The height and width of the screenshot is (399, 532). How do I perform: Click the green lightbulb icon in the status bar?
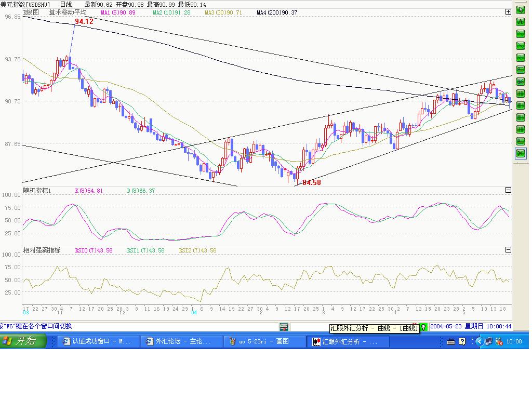(x=423, y=327)
